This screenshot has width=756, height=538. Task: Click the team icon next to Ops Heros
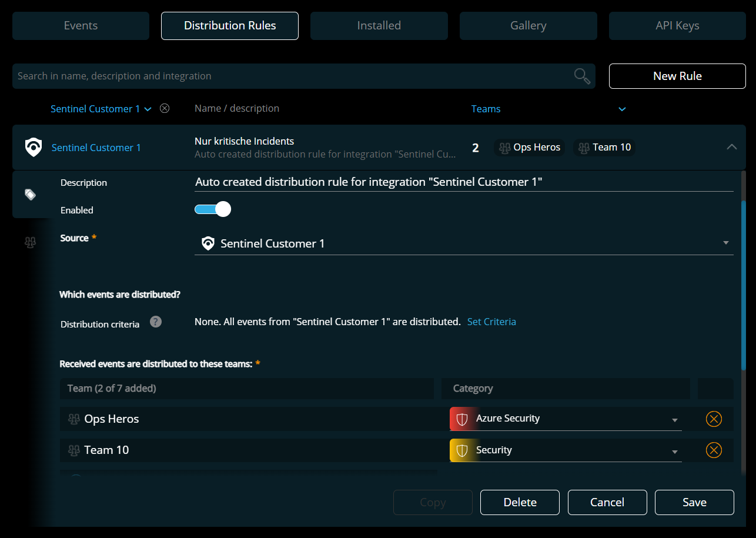point(74,419)
